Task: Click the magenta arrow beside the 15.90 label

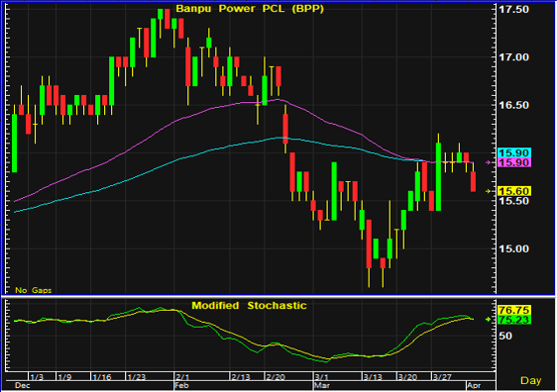Action: coord(489,162)
